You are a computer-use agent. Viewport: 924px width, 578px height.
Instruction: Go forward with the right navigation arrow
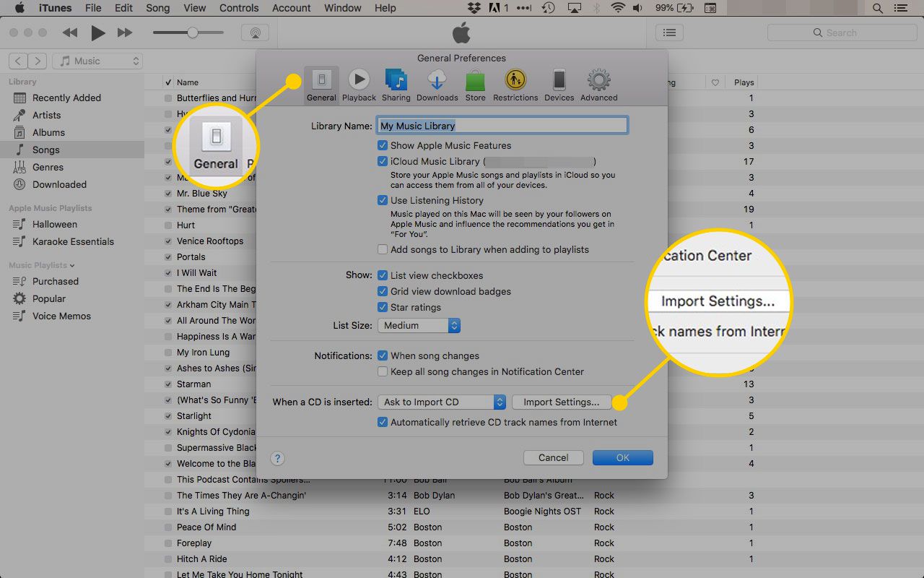click(x=38, y=61)
